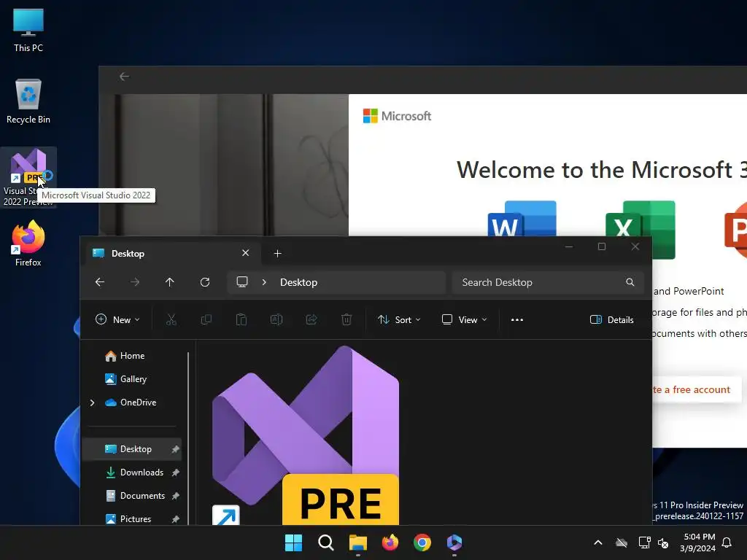This screenshot has width=747, height=560.
Task: Open the Sort dropdown
Action: 399,319
